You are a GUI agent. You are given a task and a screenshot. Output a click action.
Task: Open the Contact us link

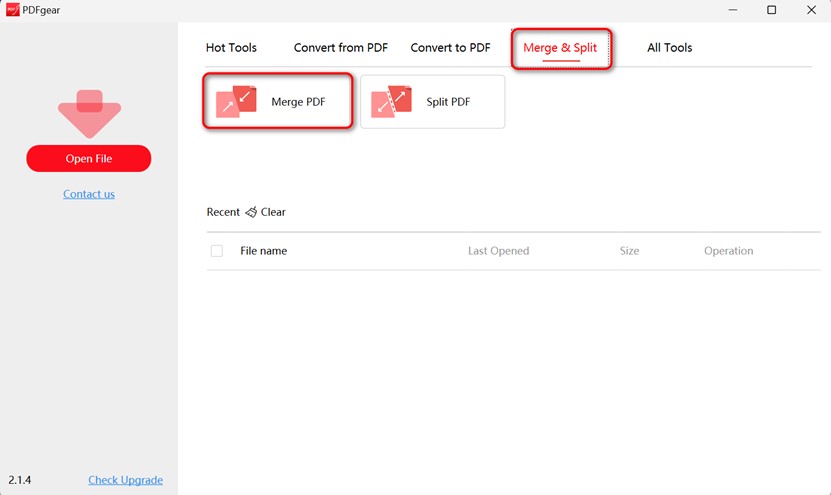pos(89,194)
